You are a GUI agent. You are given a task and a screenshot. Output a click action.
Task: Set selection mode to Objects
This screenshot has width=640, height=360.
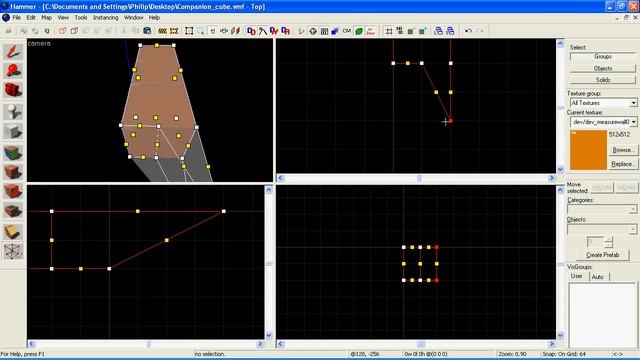click(x=602, y=68)
